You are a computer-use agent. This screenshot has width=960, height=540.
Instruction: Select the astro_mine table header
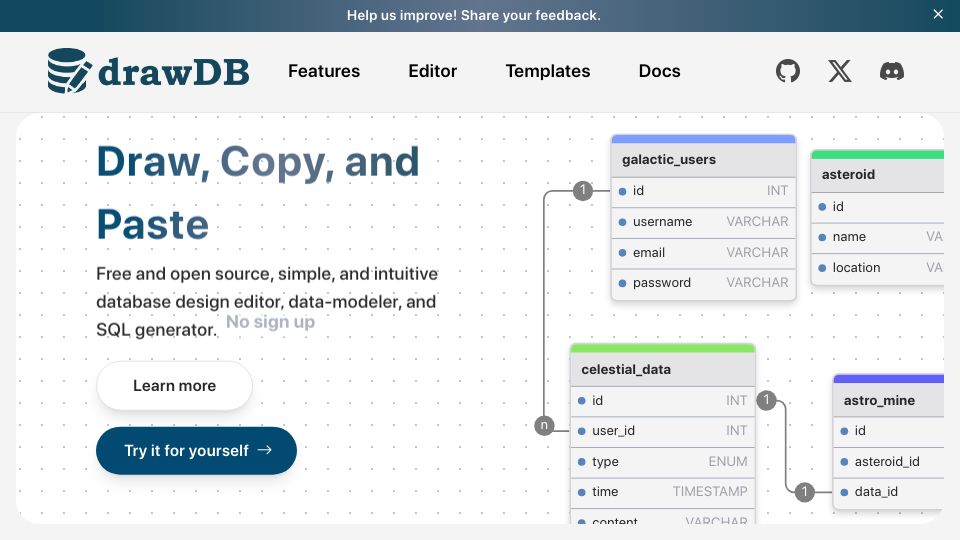(888, 400)
